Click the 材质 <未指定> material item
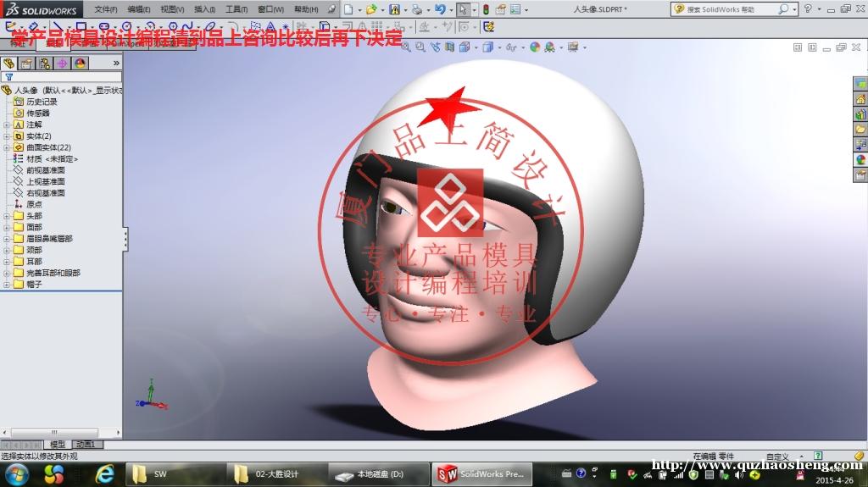 [51, 158]
